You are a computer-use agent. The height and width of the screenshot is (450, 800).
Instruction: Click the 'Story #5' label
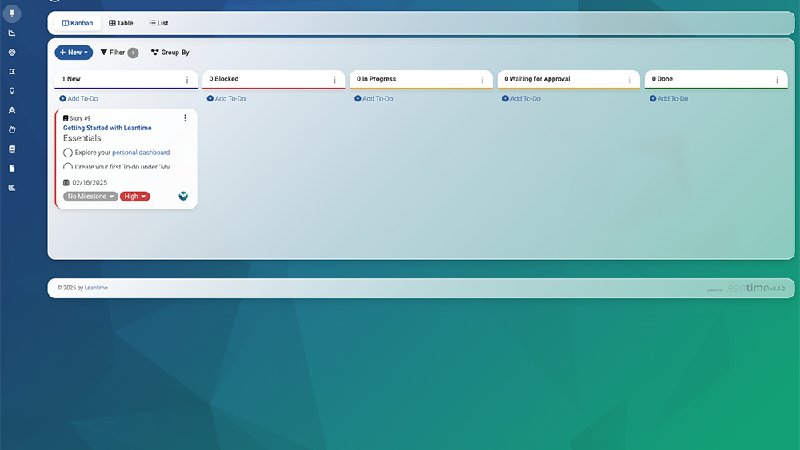(80, 118)
